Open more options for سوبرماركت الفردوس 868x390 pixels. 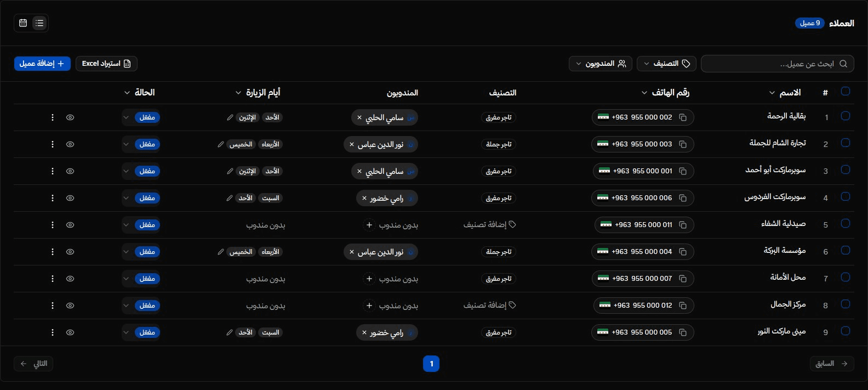coord(53,198)
